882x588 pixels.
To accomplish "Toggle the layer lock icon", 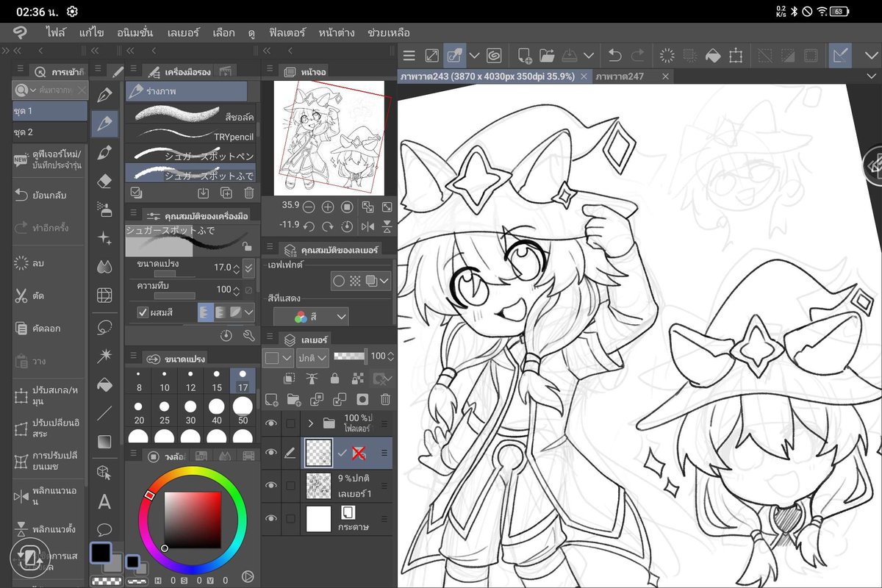I will click(335, 378).
